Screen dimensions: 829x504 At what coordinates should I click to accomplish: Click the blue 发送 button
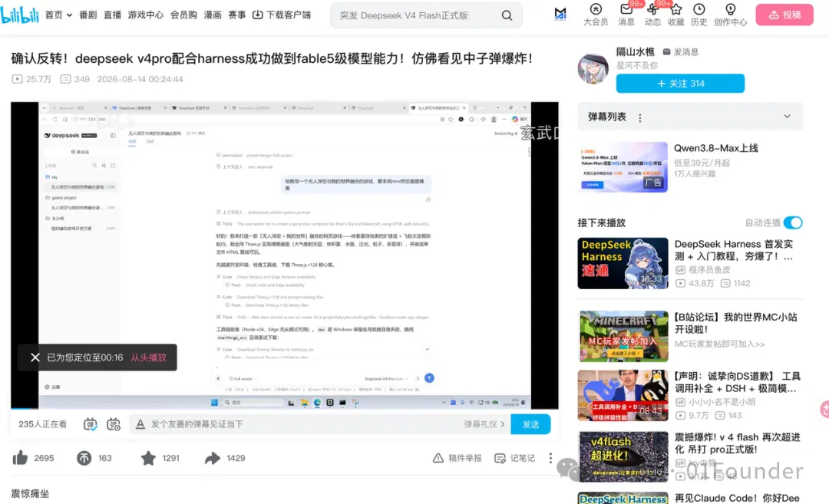click(530, 424)
